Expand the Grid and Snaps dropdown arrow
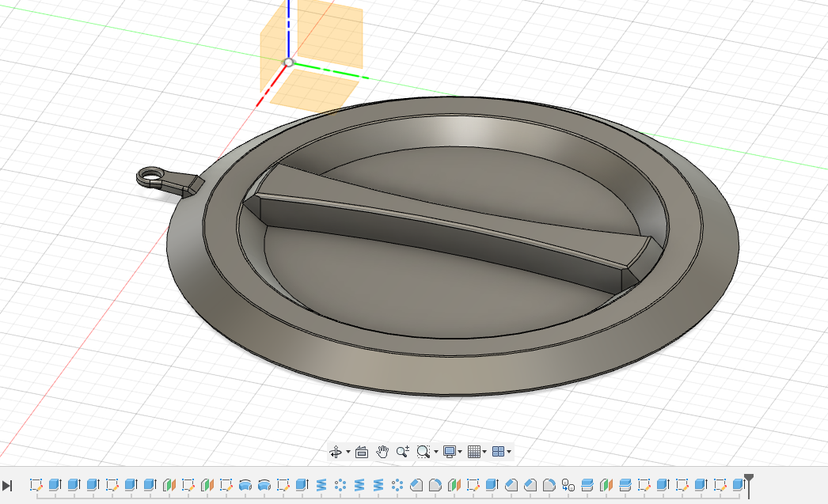This screenshot has width=828, height=504. tap(484, 452)
